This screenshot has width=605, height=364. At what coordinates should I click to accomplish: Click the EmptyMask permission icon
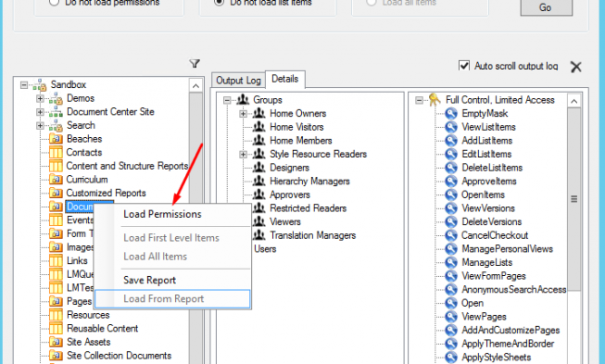click(451, 113)
